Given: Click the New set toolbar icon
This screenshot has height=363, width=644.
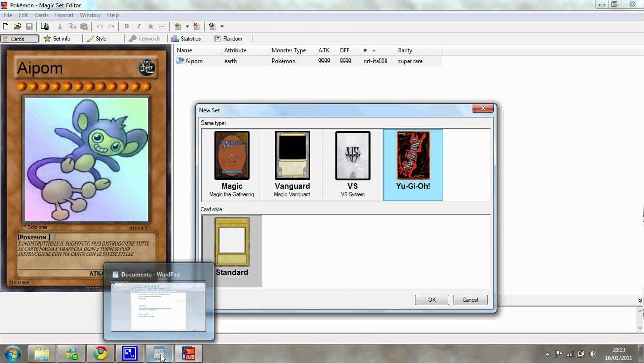Looking at the screenshot, I should [x=6, y=26].
